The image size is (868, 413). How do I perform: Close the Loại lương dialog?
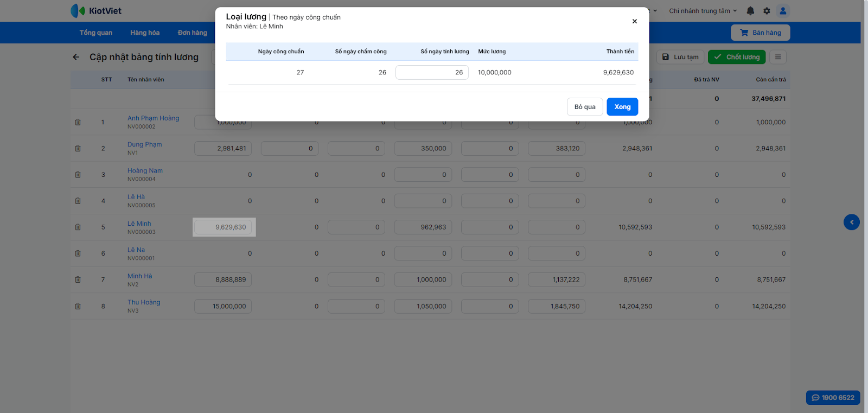coord(634,21)
